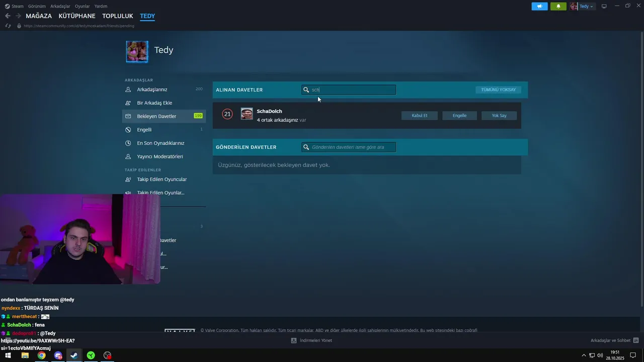Click the magnifier icon in received invites search
The width and height of the screenshot is (644, 362).
click(x=306, y=90)
